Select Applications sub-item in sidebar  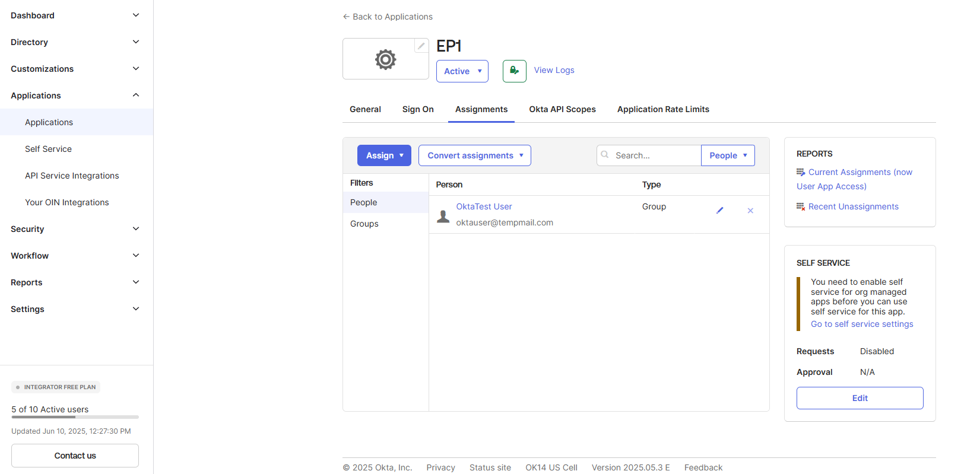tap(77, 122)
